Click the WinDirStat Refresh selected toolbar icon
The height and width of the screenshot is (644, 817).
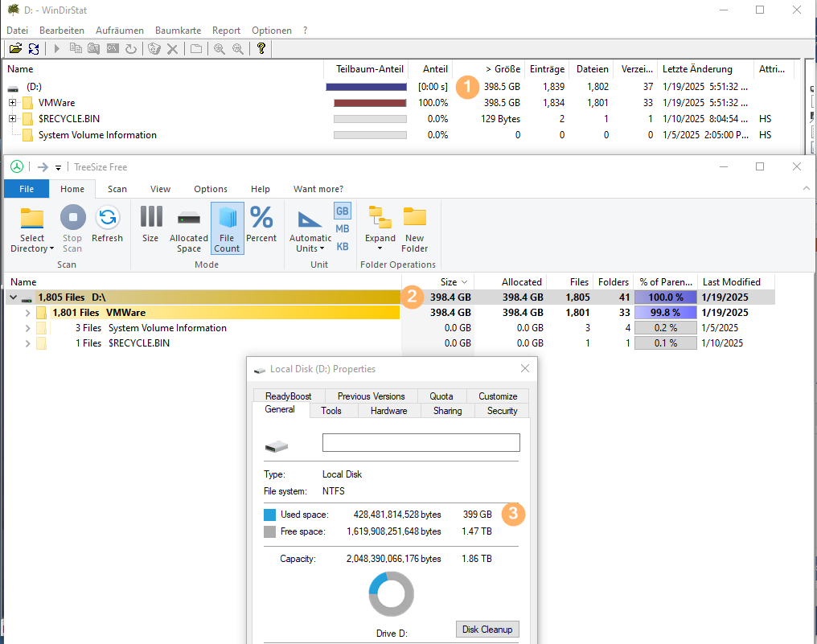point(131,48)
